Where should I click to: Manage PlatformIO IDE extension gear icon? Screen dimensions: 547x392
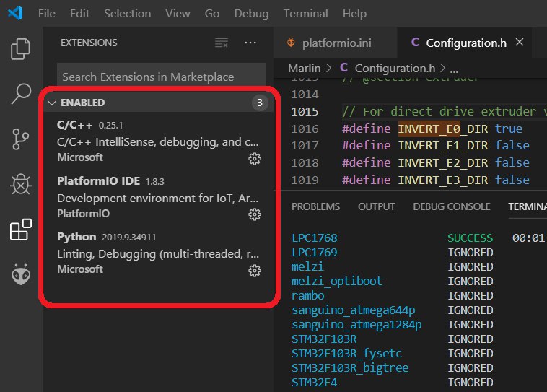coord(255,214)
